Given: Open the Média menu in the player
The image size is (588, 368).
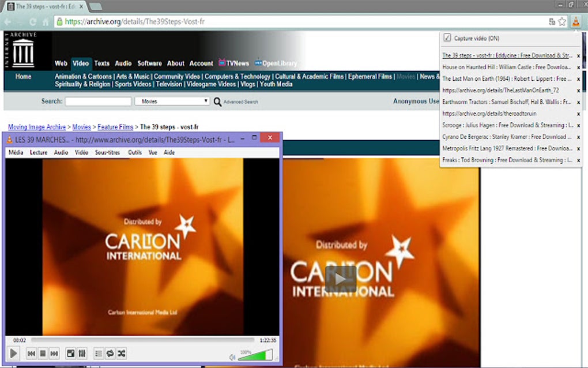Looking at the screenshot, I should [x=16, y=152].
